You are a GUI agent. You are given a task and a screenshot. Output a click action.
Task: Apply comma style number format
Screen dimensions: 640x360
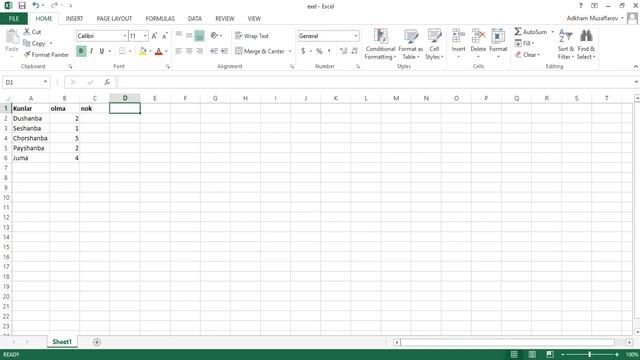point(329,51)
